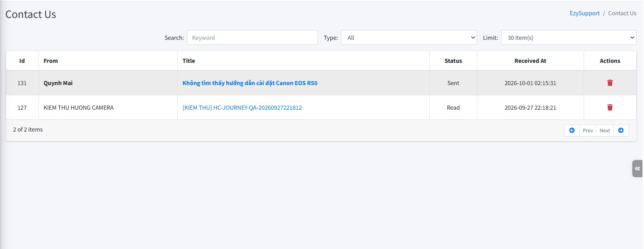This screenshot has width=644, height=249.
Task: Open the EzySupport breadcrumb link
Action: click(584, 13)
